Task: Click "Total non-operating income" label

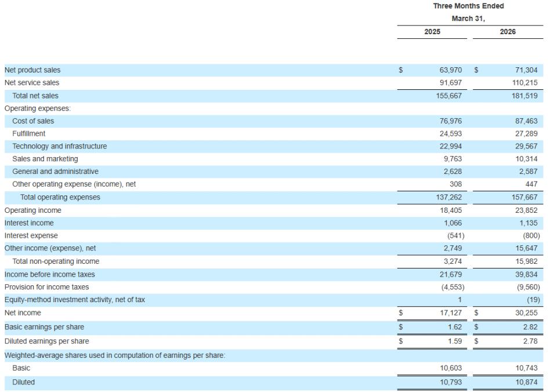Action: click(56, 262)
